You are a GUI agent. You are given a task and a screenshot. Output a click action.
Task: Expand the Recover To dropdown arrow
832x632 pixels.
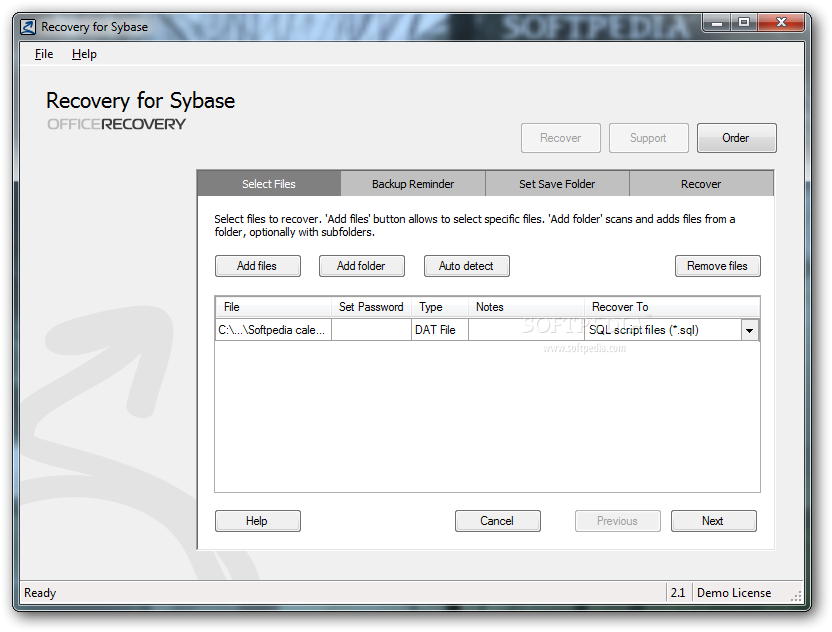pyautogui.click(x=750, y=330)
